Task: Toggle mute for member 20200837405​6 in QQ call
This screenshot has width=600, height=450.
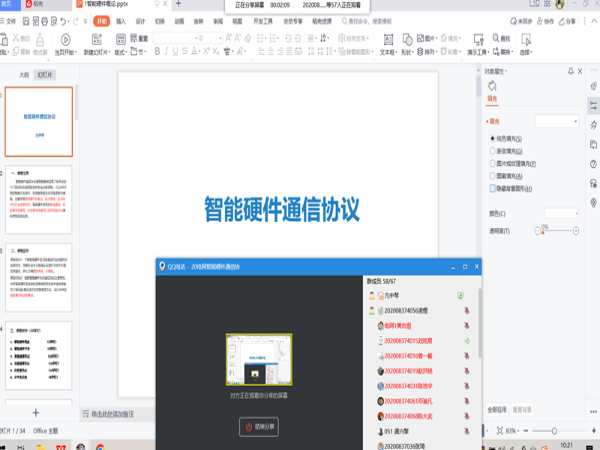Action: pyautogui.click(x=466, y=310)
